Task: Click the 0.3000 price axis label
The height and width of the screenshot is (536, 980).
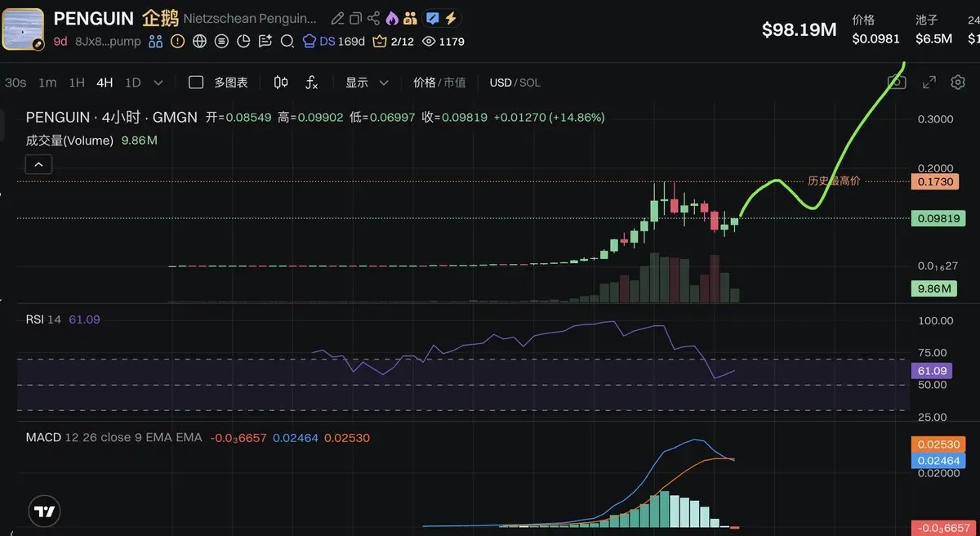Action: coord(935,118)
